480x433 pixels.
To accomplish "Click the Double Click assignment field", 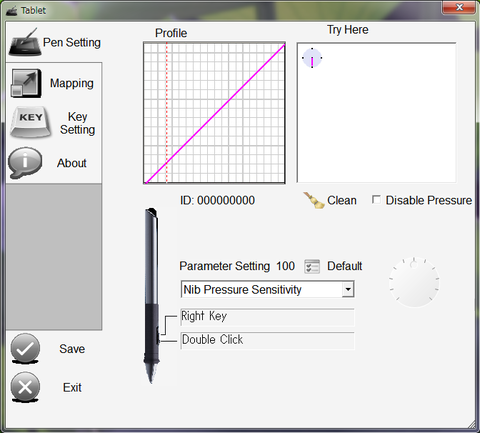I will 267,340.
